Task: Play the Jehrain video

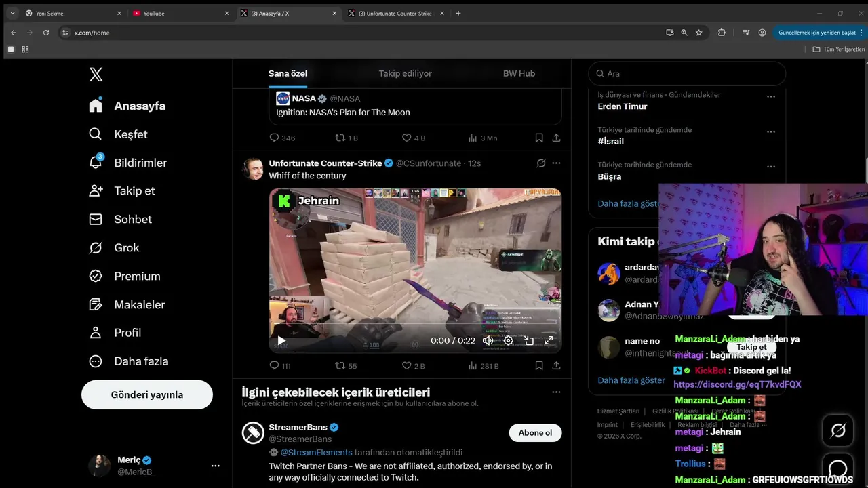Action: [x=281, y=340]
